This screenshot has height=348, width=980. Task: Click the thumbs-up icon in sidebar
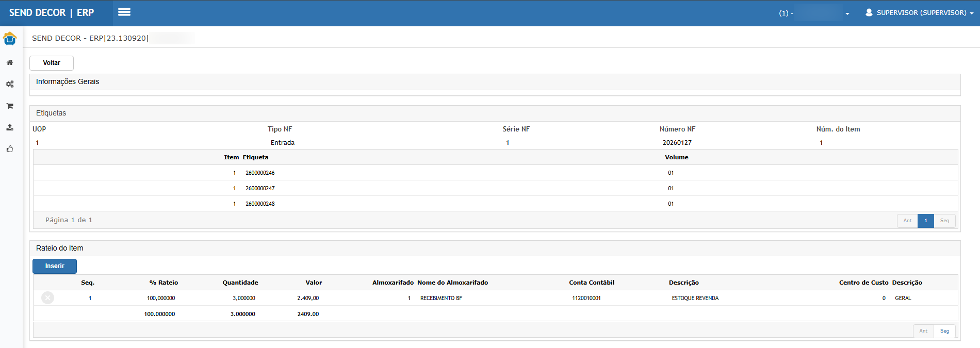pos(10,149)
